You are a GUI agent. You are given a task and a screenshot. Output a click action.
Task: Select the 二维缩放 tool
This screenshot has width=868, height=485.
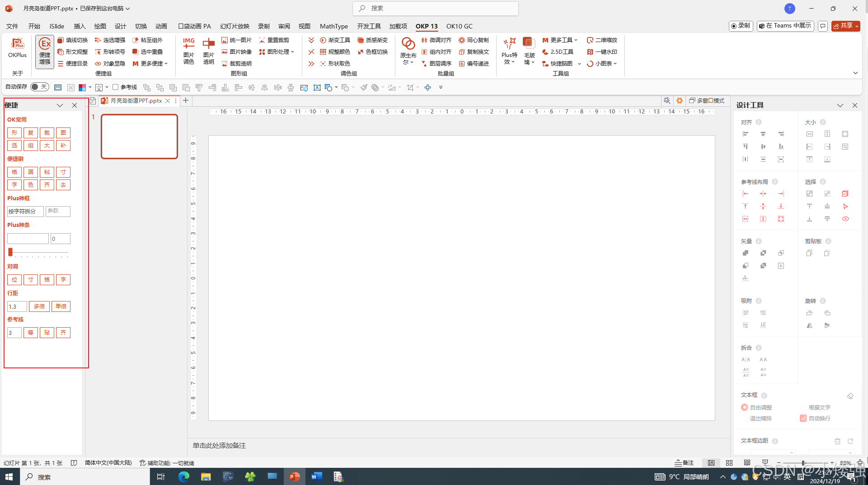tap(602, 40)
